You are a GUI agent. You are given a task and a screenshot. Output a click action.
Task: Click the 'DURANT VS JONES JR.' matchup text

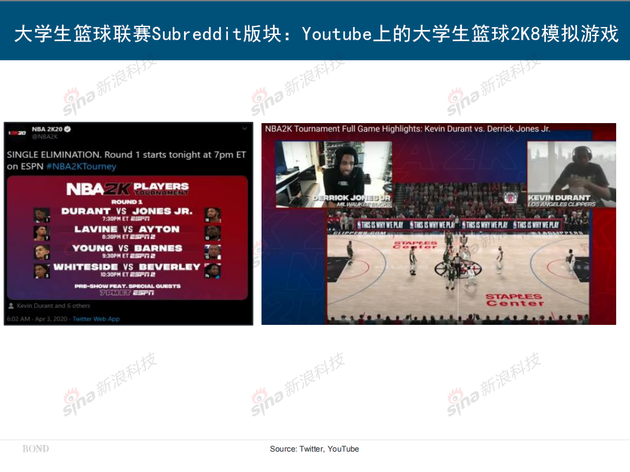point(127,211)
